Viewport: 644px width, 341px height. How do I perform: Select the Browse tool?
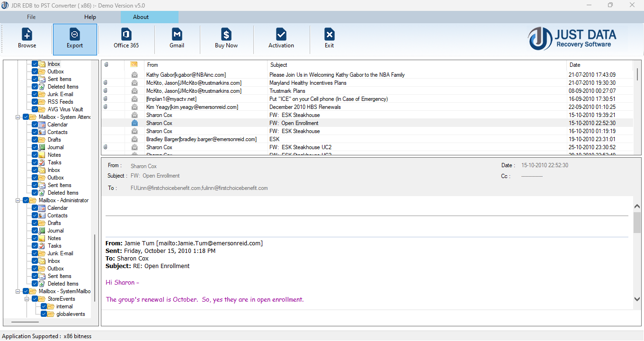[x=27, y=39]
